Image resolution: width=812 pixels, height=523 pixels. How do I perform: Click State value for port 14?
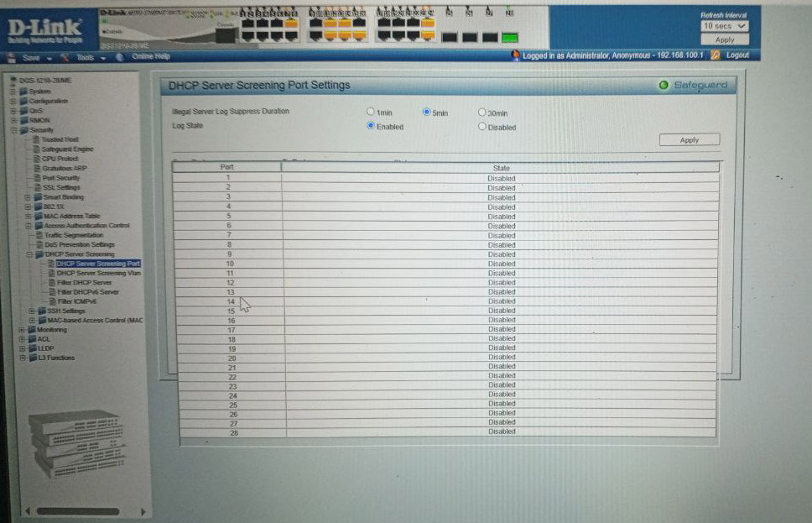coord(502,301)
